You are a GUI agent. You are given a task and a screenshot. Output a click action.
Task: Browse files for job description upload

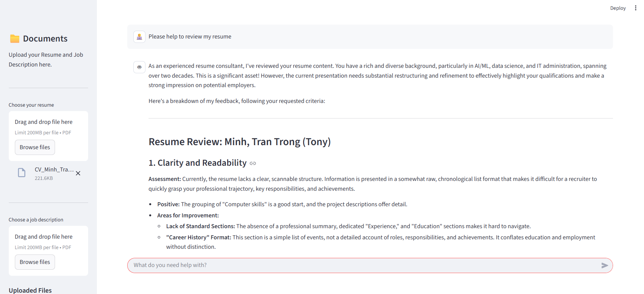tap(35, 262)
